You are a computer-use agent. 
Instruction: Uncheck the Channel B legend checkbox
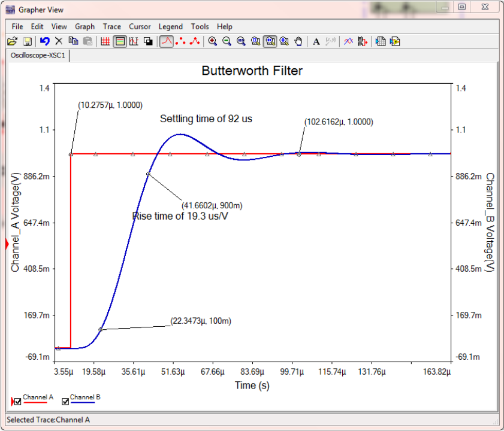pos(65,402)
